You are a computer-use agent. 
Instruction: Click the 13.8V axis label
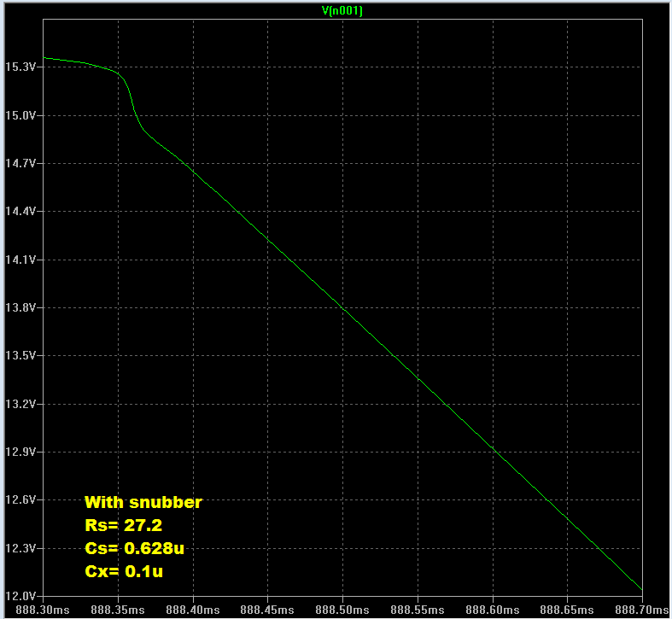pyautogui.click(x=20, y=307)
